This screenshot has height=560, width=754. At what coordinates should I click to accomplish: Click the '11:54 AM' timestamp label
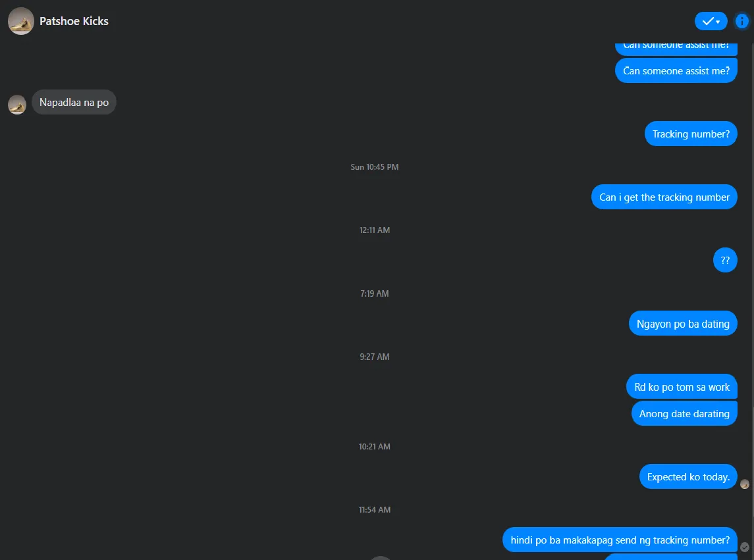tap(375, 509)
